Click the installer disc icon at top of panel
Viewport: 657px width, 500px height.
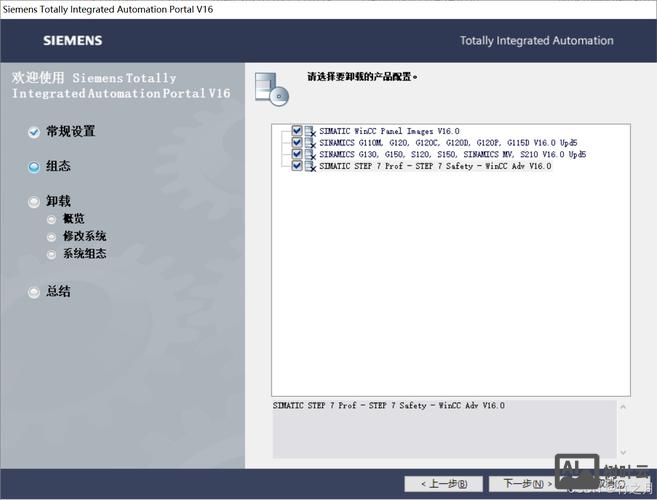(x=271, y=89)
